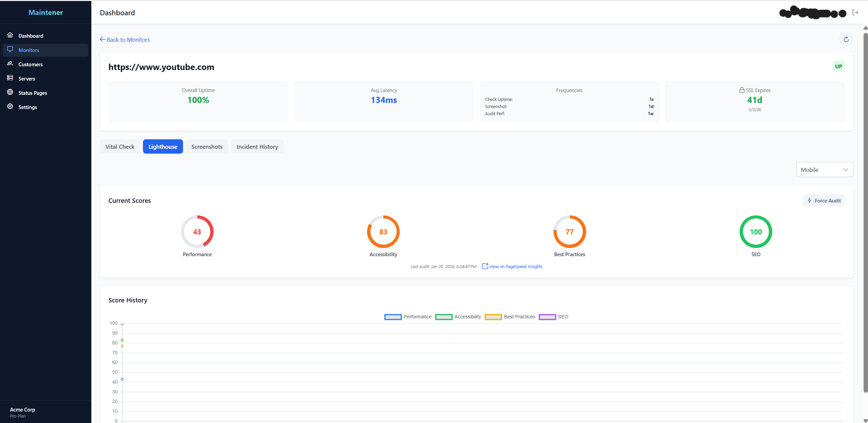Image resolution: width=868 pixels, height=423 pixels.
Task: Open the Mobile device dropdown
Action: (x=825, y=169)
